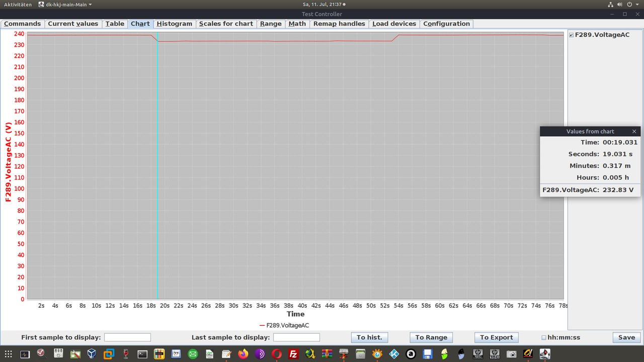Viewport: 644px width, 362px height.
Task: Open the camera screenshot app in dock
Action: [x=512, y=354]
